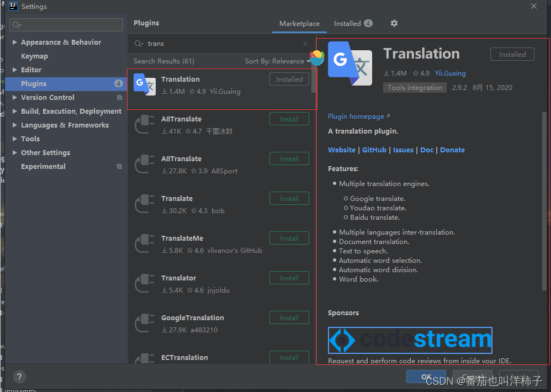Image resolution: width=551 pixels, height=392 pixels.
Task: Click the TranslateMe plugin icon
Action: point(145,243)
